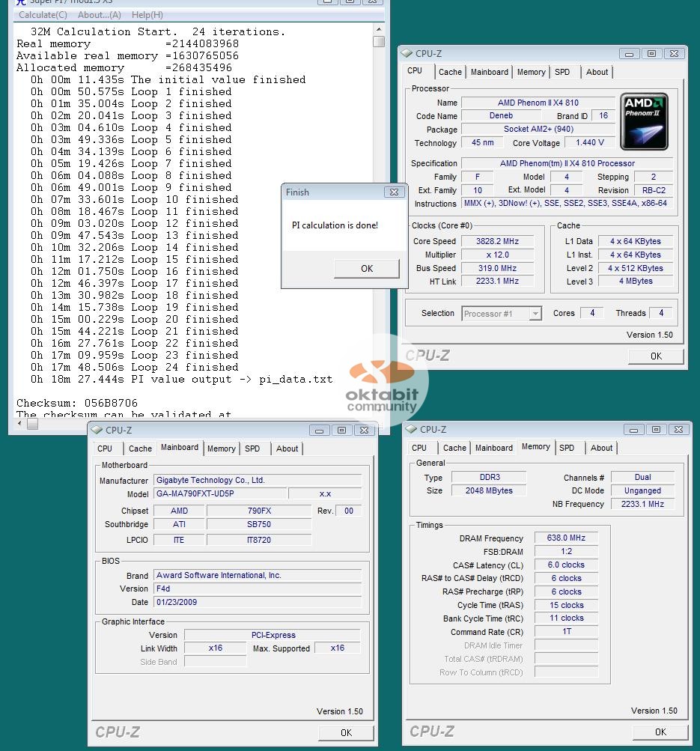Click the Super PI vertical scrollbar up arrow
This screenshot has width=700, height=751.
pos(379,29)
